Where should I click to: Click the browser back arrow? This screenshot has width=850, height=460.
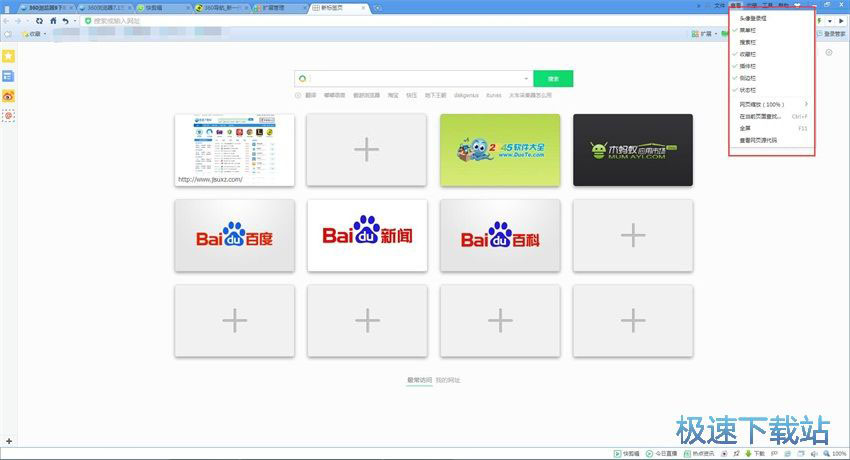click(6, 21)
